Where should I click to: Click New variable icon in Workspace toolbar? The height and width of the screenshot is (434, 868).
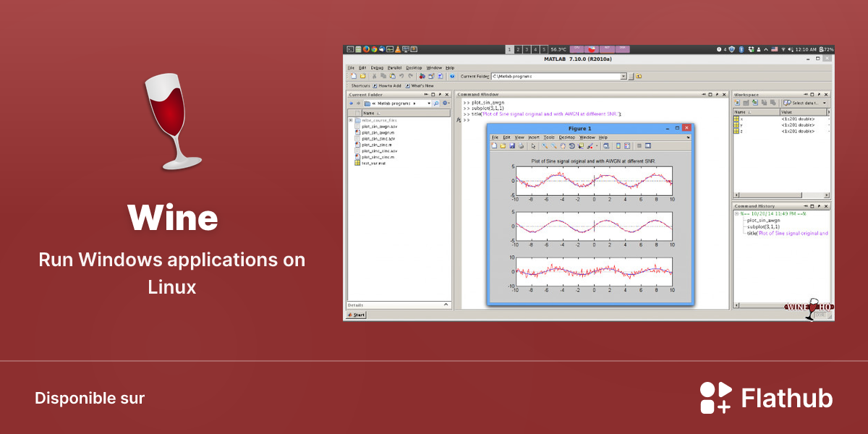[737, 103]
